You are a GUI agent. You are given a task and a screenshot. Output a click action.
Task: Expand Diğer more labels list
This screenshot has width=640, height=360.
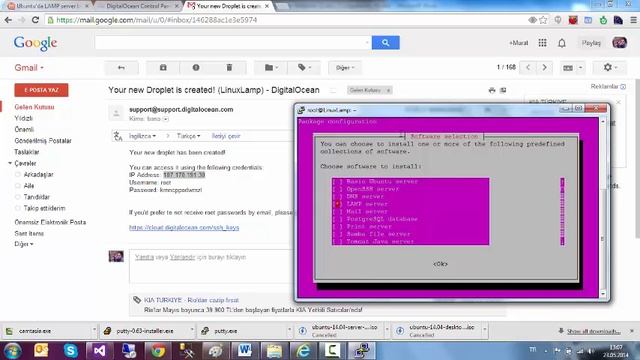tap(24, 244)
